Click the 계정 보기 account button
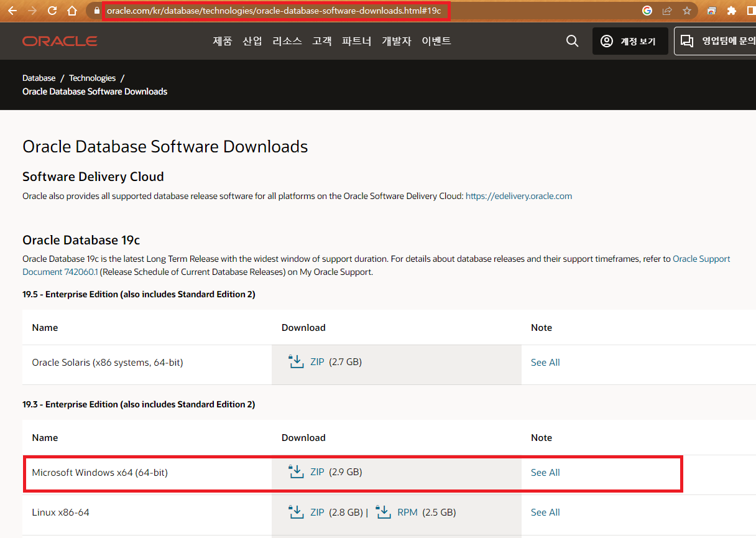This screenshot has width=756, height=538. tap(630, 41)
